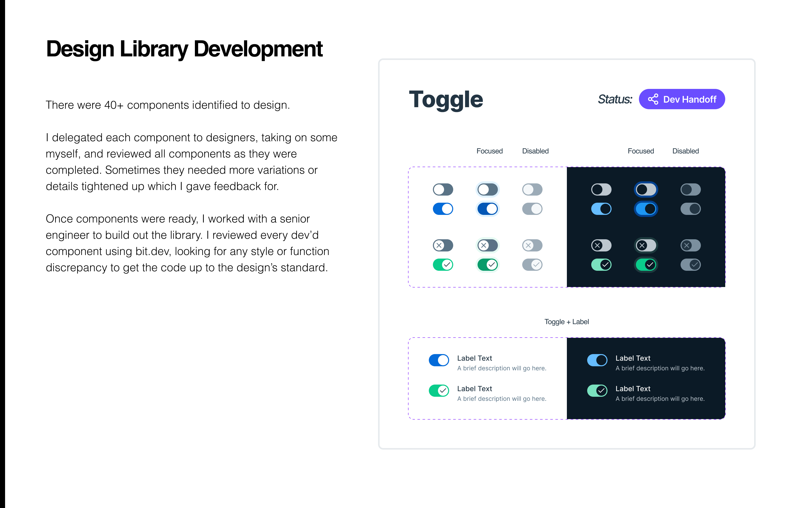Screen dimensions: 812x508
Task: Toggle the light green switch beside Label Text
Action: pos(439,390)
